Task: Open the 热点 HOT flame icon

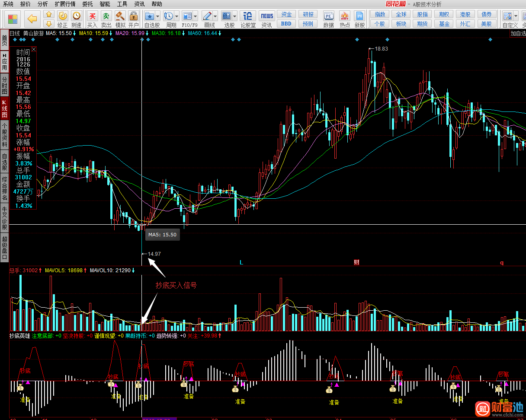Action: [345, 16]
